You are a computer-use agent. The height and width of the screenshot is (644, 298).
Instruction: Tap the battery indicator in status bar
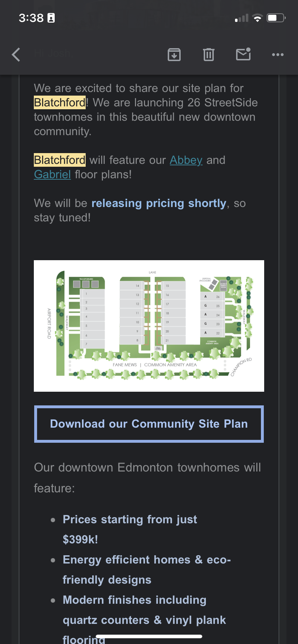[x=276, y=18]
